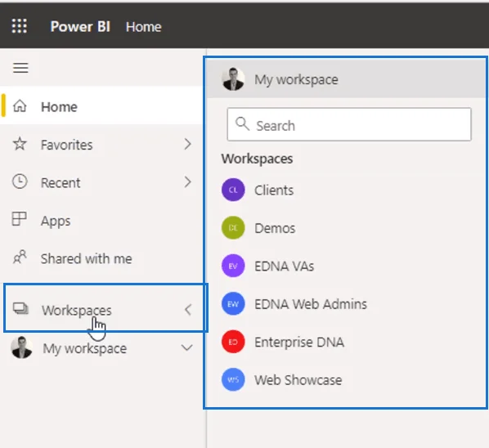Click the workspace Search input field

click(x=349, y=124)
